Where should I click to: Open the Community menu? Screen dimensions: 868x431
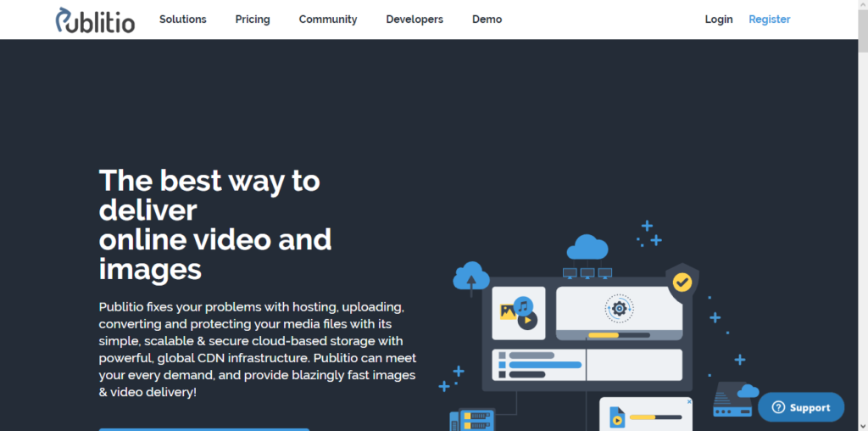[328, 20]
